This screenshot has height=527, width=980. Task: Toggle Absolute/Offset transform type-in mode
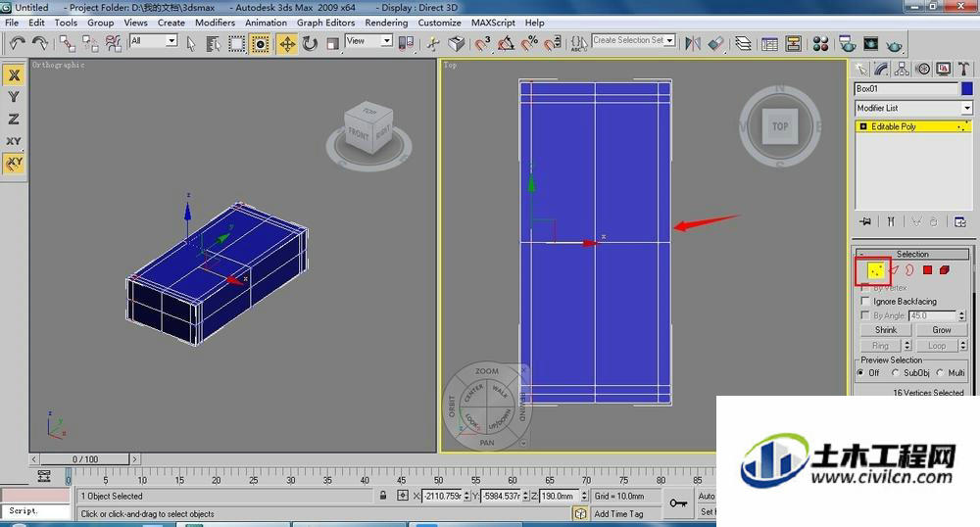click(x=403, y=496)
